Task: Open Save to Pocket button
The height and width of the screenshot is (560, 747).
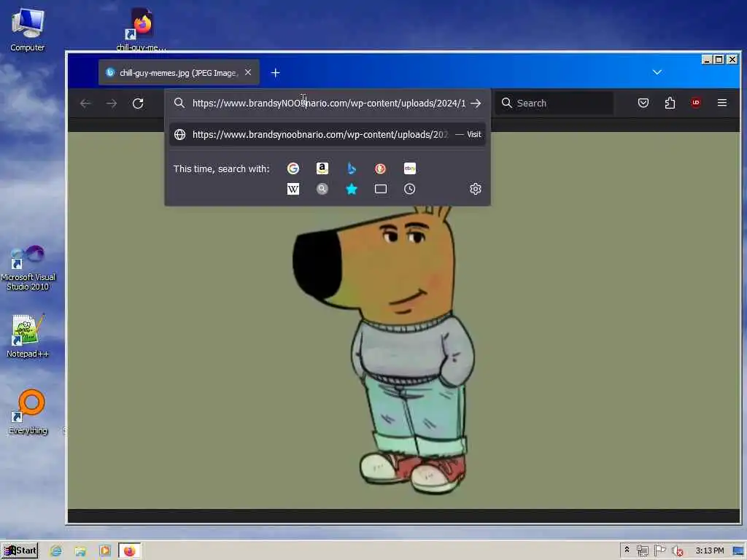Action: [x=643, y=103]
